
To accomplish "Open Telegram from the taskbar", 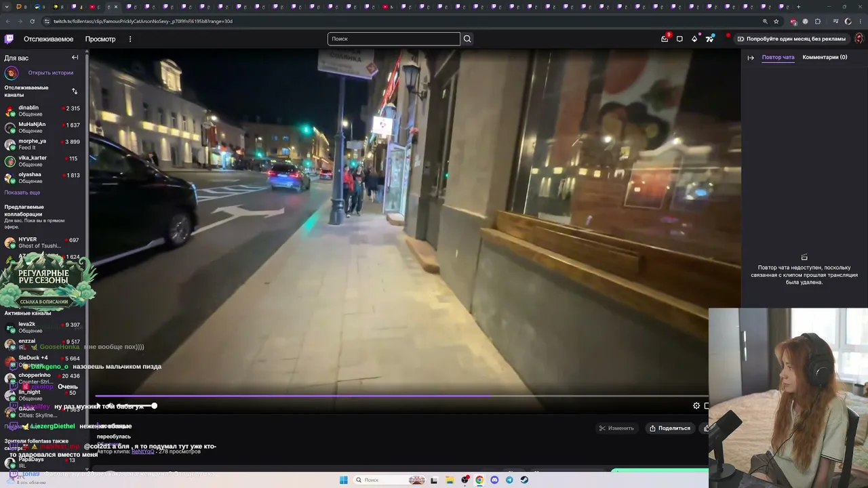I will (x=509, y=480).
